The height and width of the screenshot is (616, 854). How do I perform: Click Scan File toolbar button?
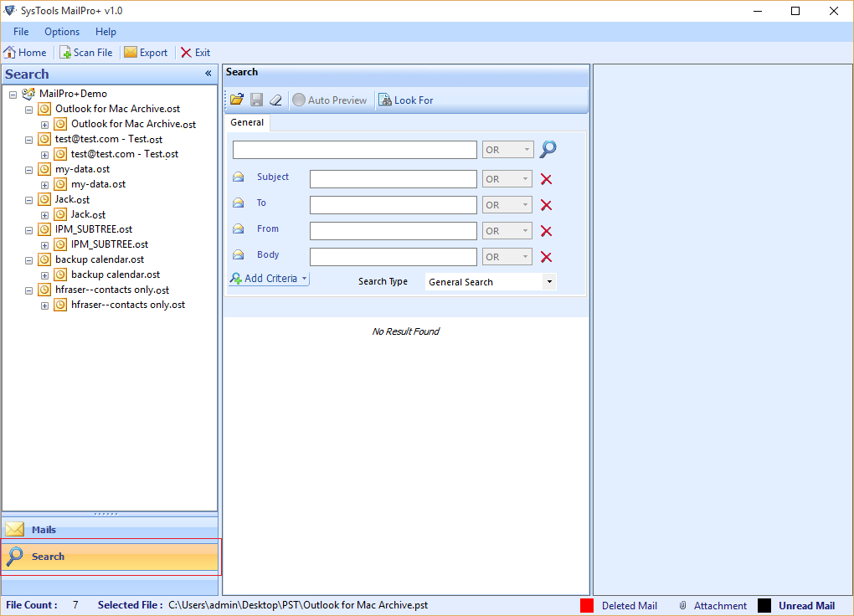click(x=86, y=52)
